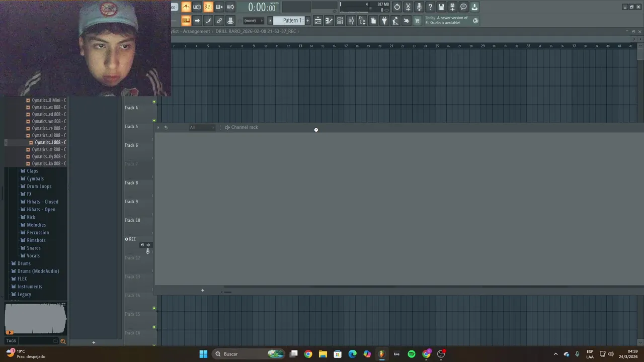
Task: Click the Channel rack title speaker icon
Action: point(227,127)
